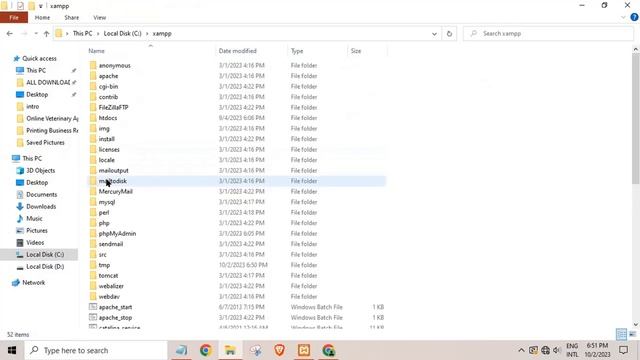Sort by Type column header
Image resolution: width=640 pixels, height=360 pixels.
point(297,51)
